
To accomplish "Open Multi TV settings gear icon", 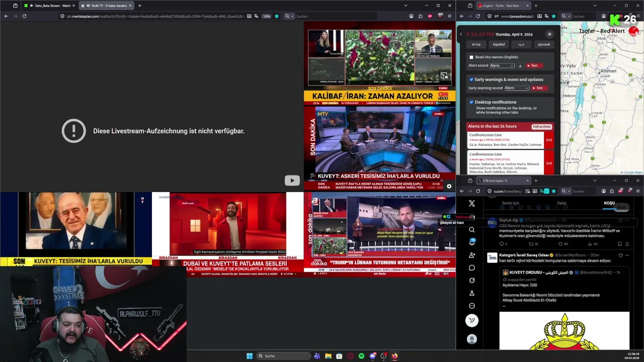I will tap(449, 186).
